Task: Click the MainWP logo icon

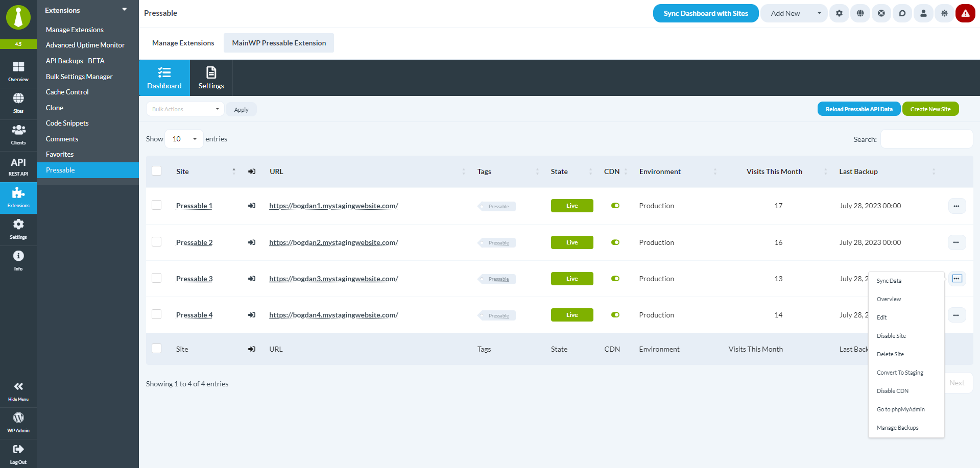Action: 18,17
